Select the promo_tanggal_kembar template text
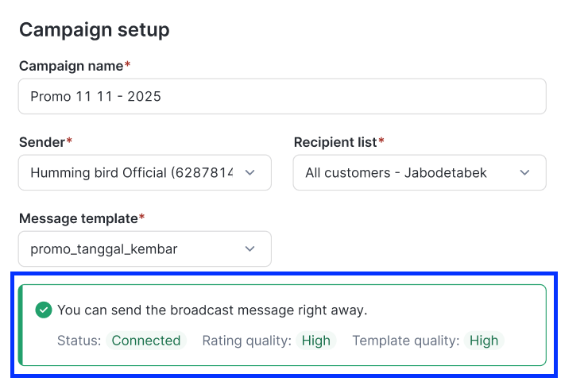The width and height of the screenshot is (588, 389). 104,248
